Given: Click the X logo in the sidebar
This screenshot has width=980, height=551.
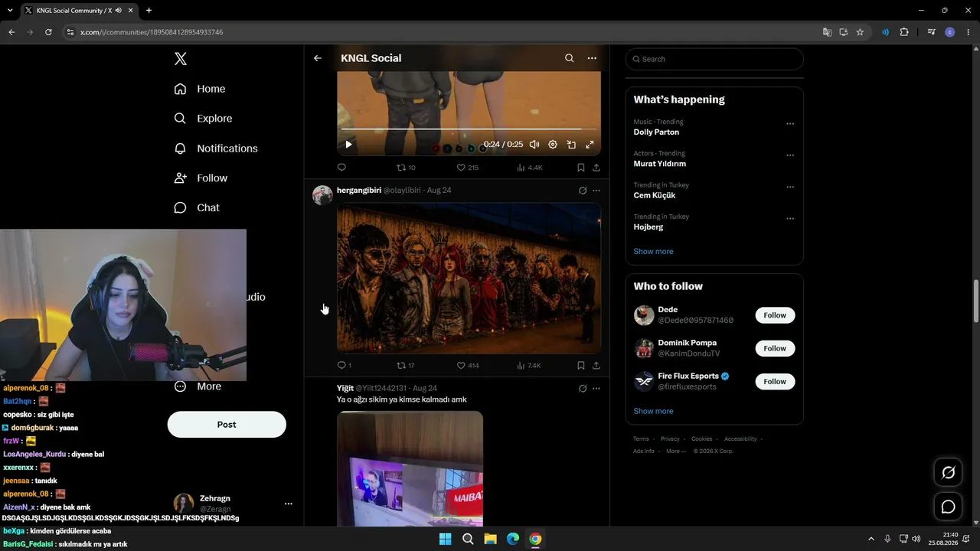Looking at the screenshot, I should (x=181, y=59).
